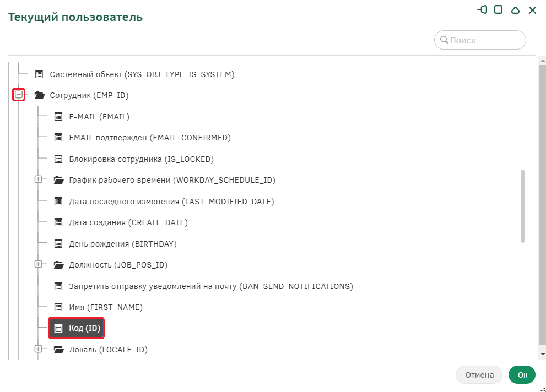546x392 pixels.
Task: Click field icon next to E-MAIL (EMAIL)
Action: point(58,117)
